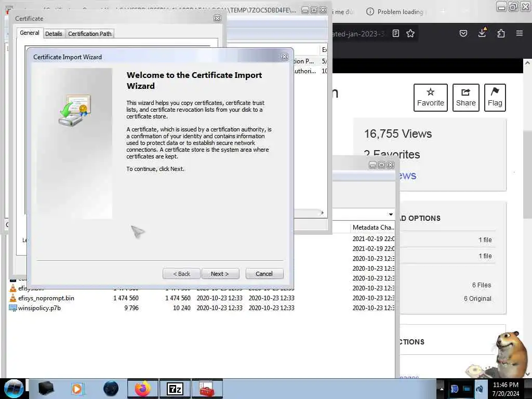Image resolution: width=532 pixels, height=399 pixels.
Task: Click the Share arrow icon
Action: pos(466,92)
